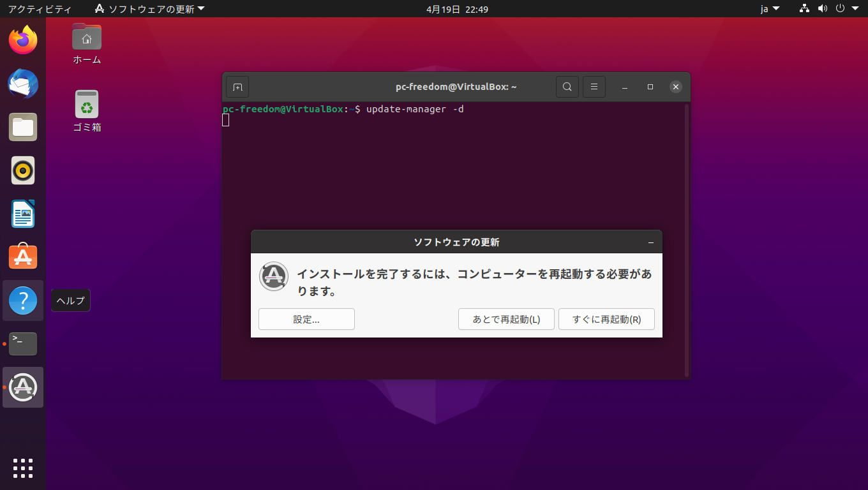Open system status menu with power icon
Viewport: 868px width, 490px height.
(841, 9)
